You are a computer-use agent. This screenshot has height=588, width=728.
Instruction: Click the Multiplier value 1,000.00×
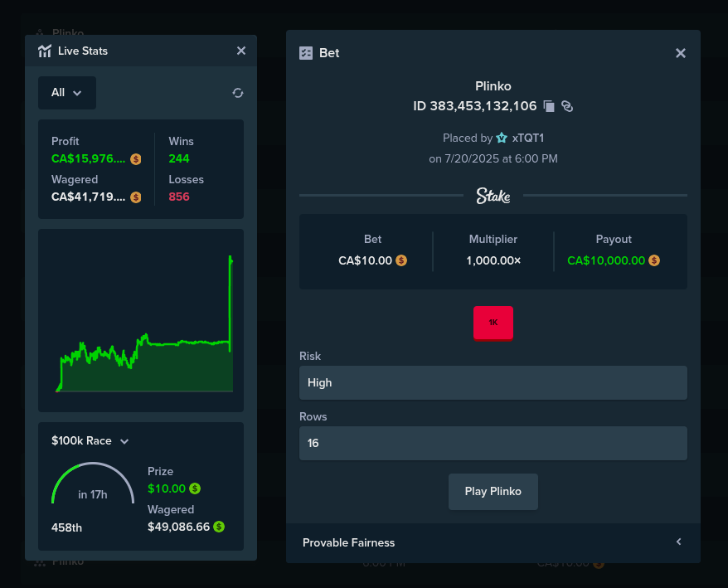coord(493,260)
